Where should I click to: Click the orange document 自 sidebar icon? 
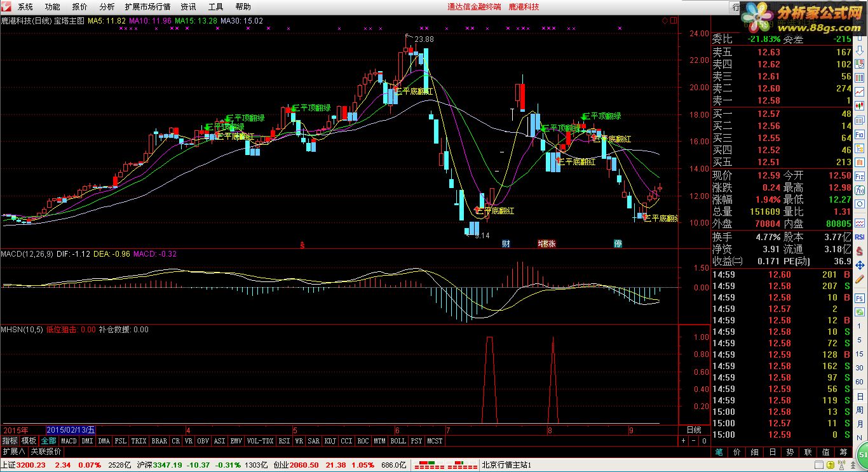(x=860, y=162)
